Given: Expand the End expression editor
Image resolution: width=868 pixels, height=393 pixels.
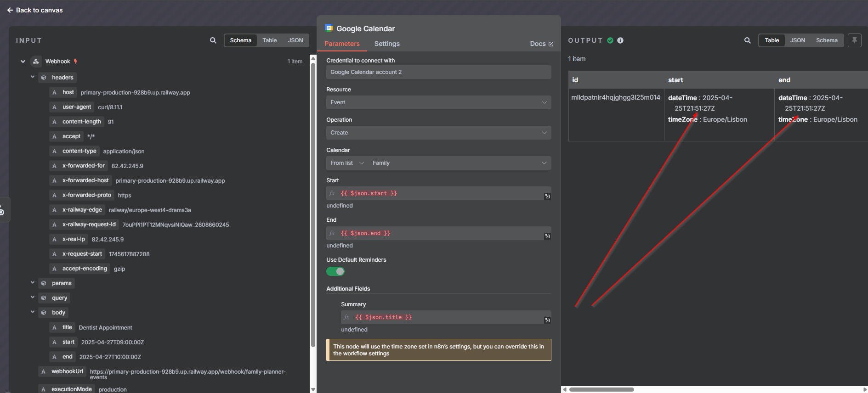Looking at the screenshot, I should click(547, 236).
